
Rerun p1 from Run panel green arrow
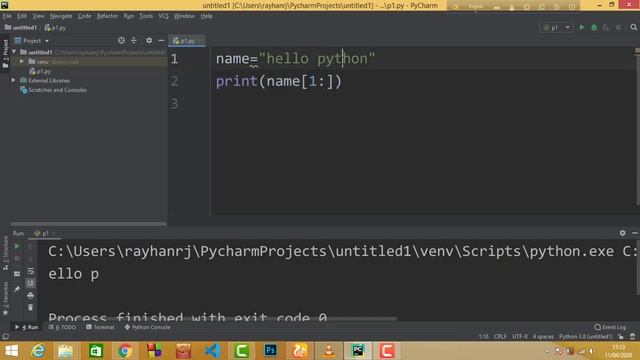pyautogui.click(x=17, y=246)
